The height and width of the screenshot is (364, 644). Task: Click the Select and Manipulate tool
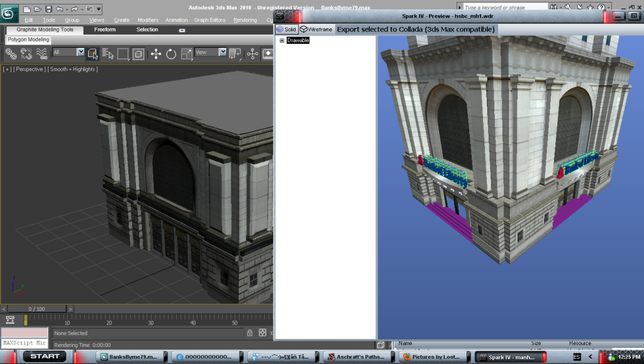click(x=253, y=54)
